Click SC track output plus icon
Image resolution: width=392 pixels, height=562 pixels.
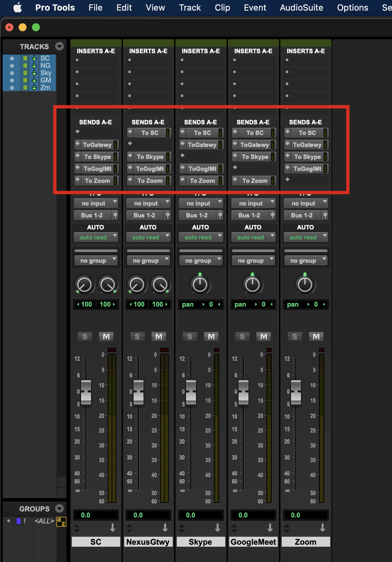(x=115, y=215)
